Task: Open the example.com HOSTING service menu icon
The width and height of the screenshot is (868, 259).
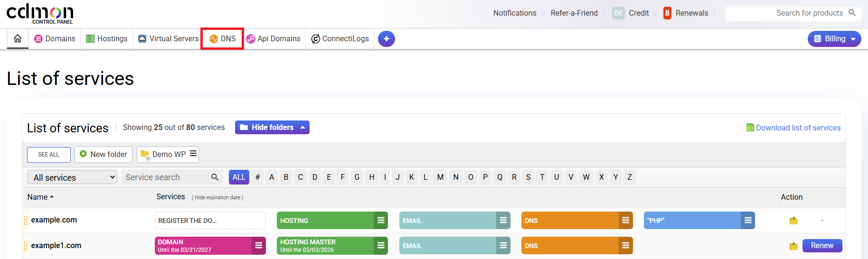Action: pos(381,221)
